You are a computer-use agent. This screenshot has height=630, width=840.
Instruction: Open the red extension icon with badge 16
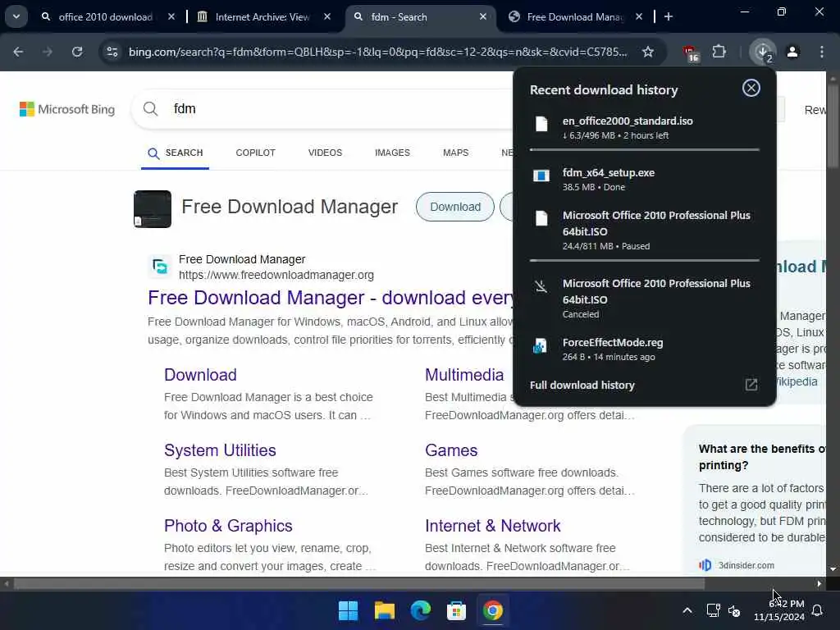(x=691, y=52)
